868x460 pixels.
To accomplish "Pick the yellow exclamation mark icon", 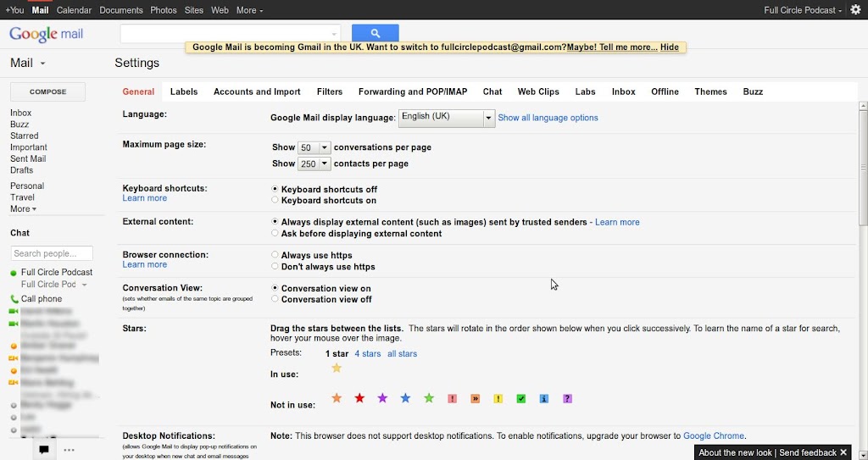I will [498, 398].
